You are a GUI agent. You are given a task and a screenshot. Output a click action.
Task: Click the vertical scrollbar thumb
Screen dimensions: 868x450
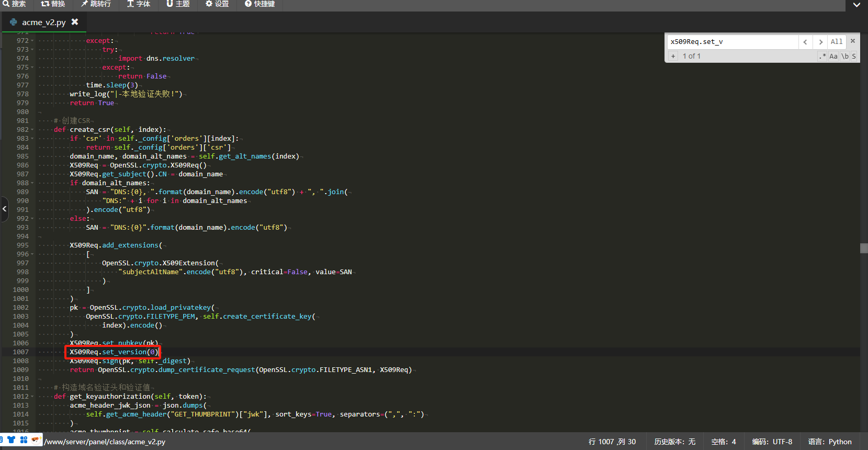coord(864,248)
